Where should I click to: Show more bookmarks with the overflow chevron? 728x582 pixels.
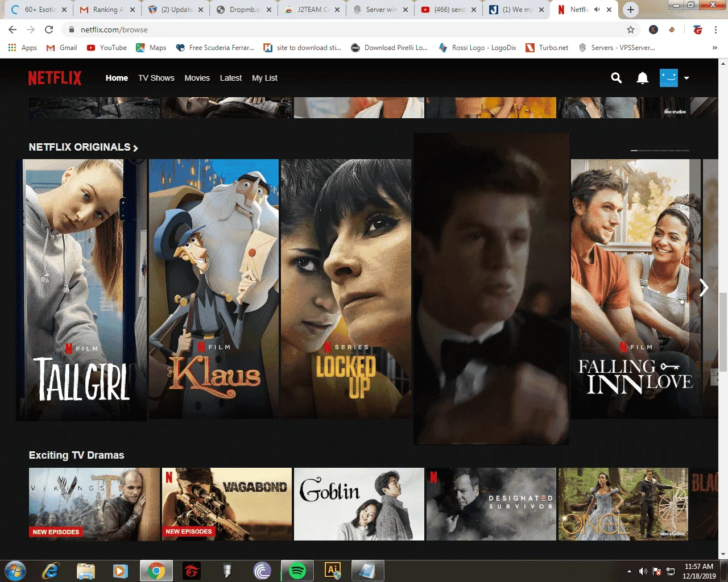pos(714,48)
